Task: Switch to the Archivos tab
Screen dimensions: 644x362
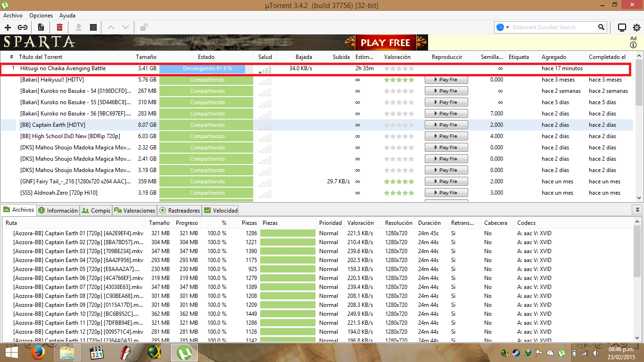Action: [x=19, y=210]
